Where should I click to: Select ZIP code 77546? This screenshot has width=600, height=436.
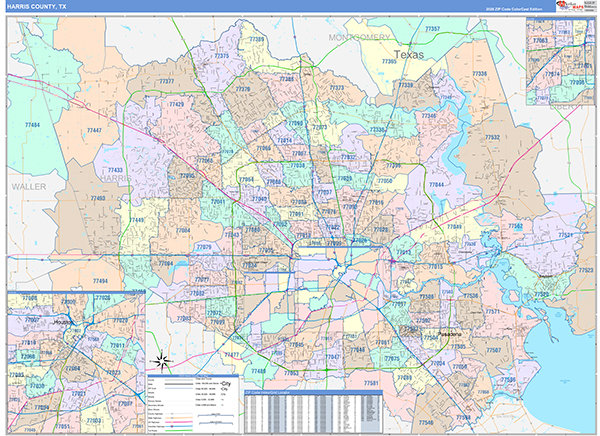click(426, 423)
